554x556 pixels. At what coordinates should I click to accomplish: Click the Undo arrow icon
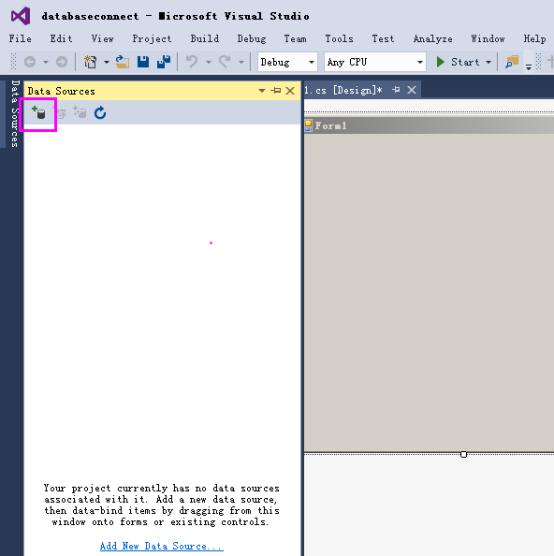pyautogui.click(x=192, y=62)
